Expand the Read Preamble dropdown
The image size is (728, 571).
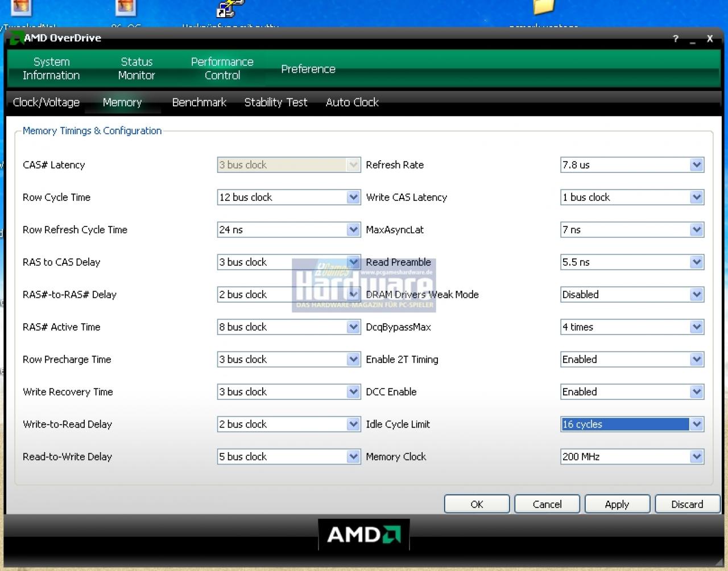pos(632,262)
